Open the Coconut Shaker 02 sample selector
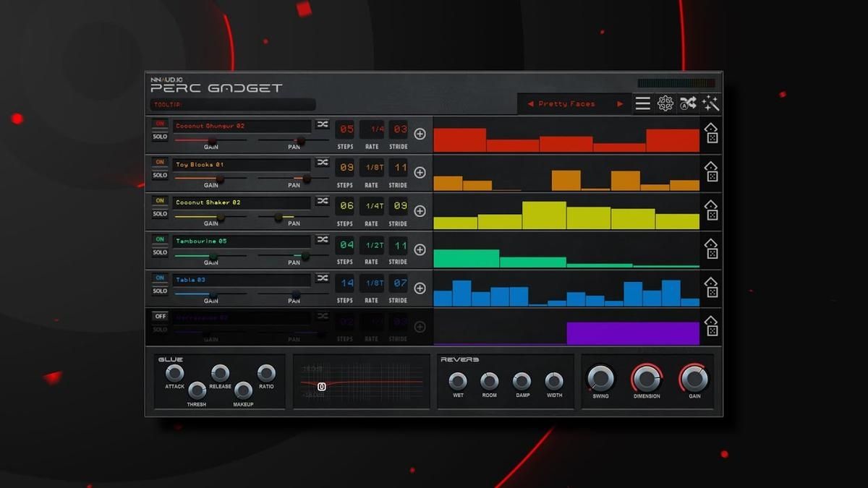Viewport: 868px width, 488px height. 241,202
